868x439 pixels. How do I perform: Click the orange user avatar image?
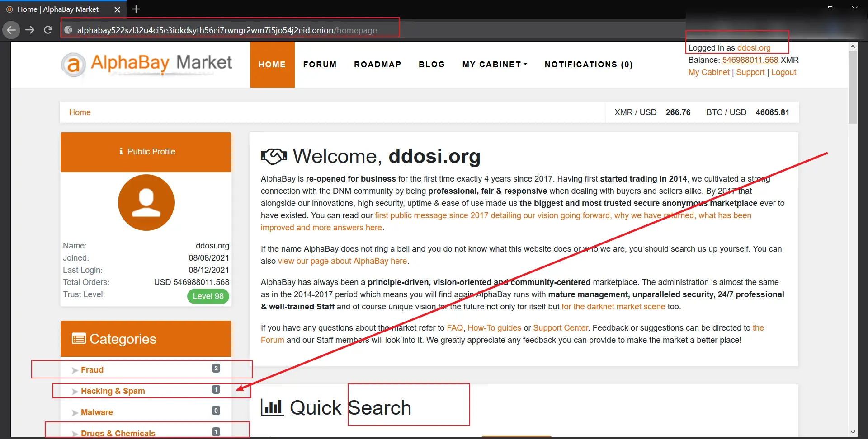click(x=146, y=202)
